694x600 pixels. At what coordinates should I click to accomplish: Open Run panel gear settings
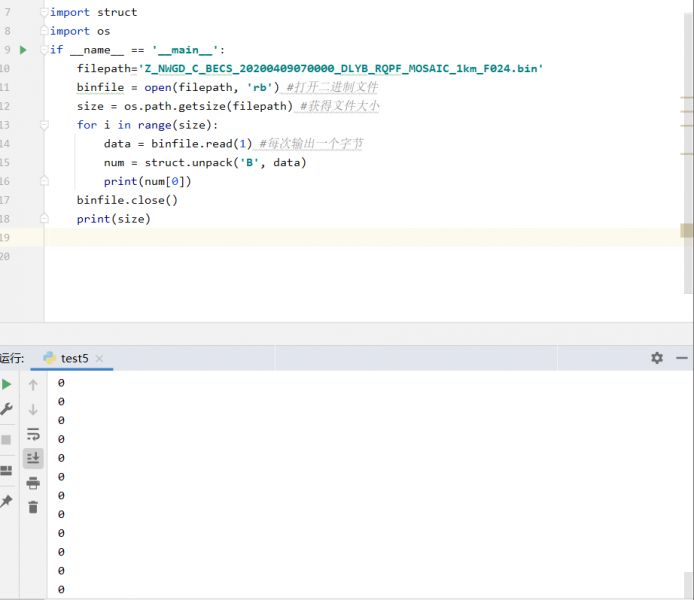tap(657, 357)
